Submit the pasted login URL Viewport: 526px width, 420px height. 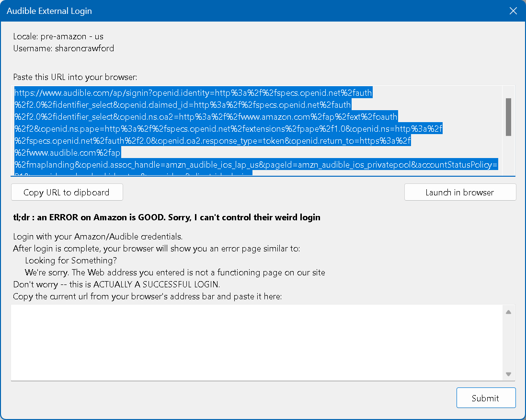(x=486, y=397)
